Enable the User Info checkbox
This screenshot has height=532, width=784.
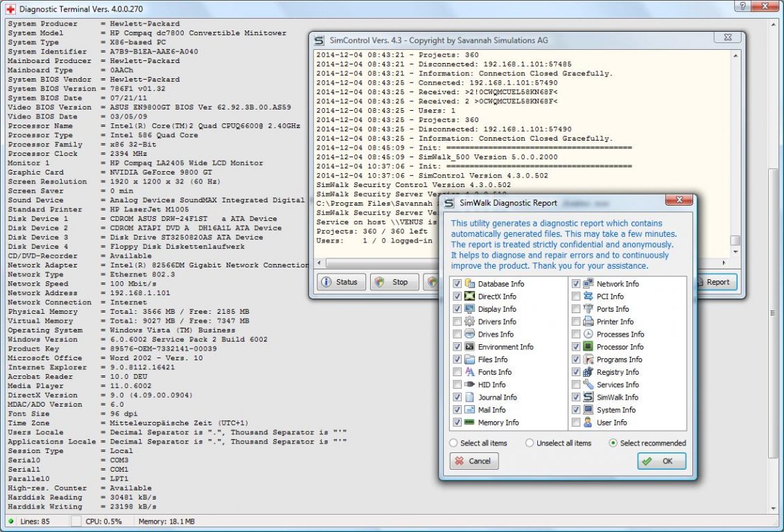coord(576,422)
